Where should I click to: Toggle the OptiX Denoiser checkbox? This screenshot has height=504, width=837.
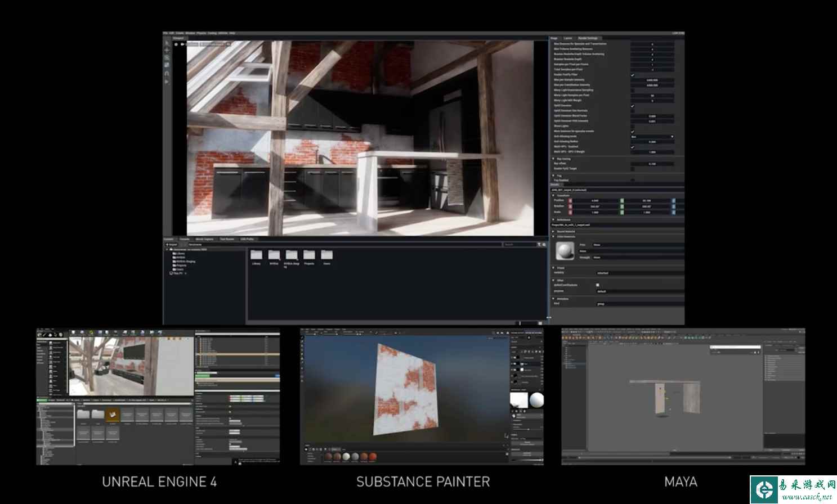[x=632, y=106]
